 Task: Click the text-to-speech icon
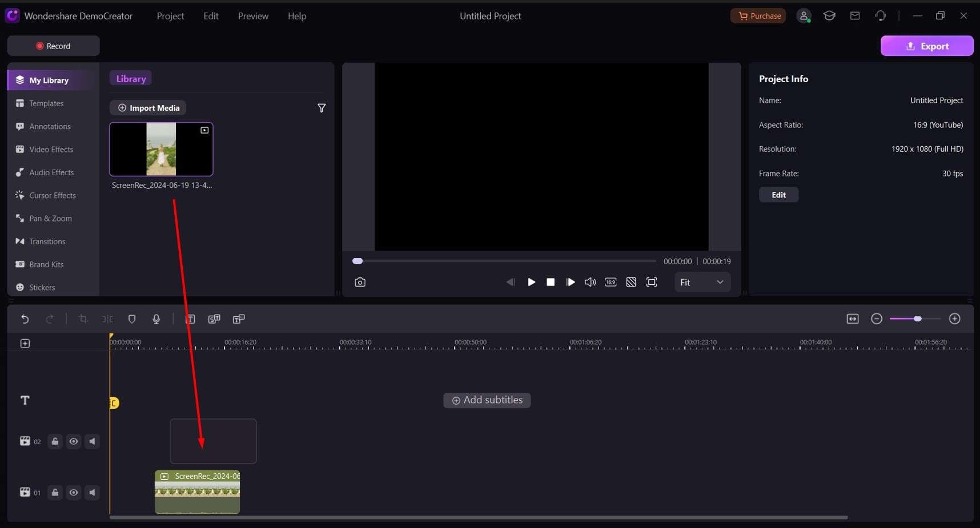(x=239, y=319)
